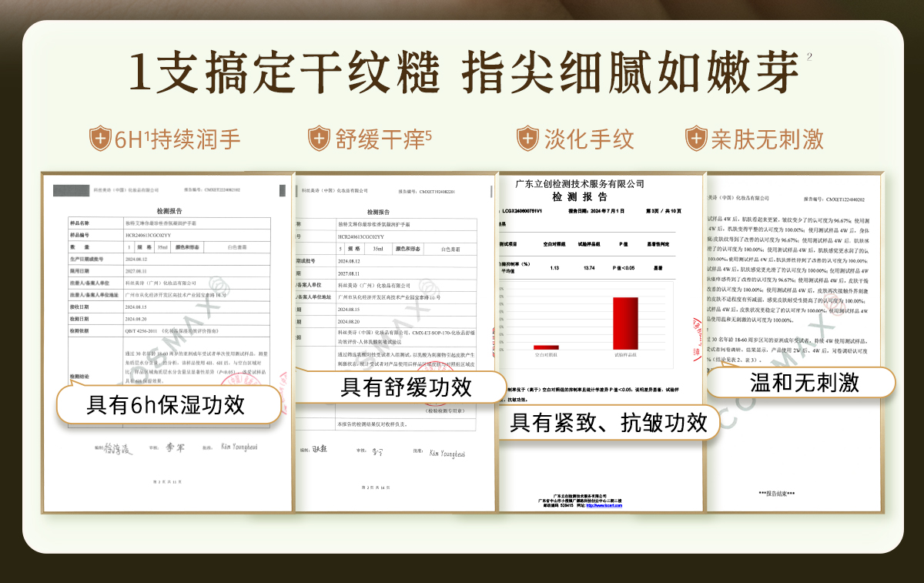Click the tall red 试验样品组 chart bar
This screenshot has width=924, height=583.
625,323
